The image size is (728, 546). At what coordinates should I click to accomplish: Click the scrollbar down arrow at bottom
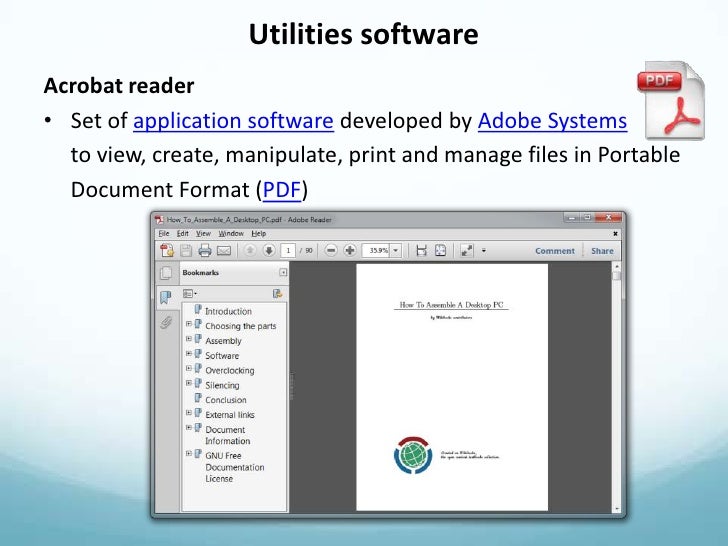(617, 508)
